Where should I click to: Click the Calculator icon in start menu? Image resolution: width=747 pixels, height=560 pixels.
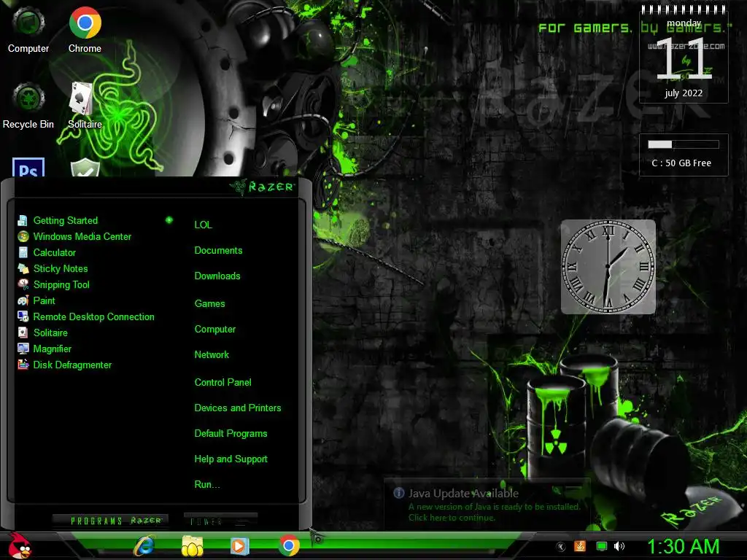[x=23, y=252]
